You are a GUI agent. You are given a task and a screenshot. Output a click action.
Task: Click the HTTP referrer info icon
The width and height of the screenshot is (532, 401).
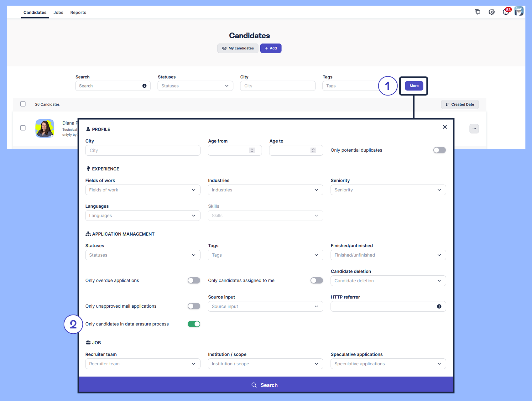[439, 306]
